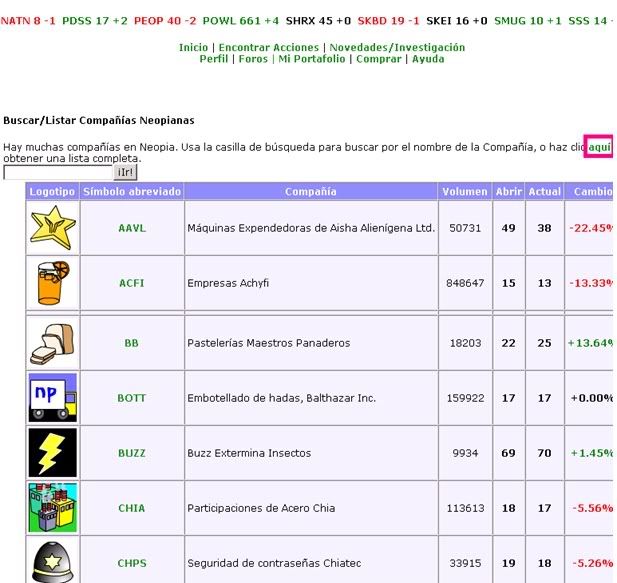Open the ACFI ticker symbol link
The height and width of the screenshot is (583, 617).
(132, 283)
